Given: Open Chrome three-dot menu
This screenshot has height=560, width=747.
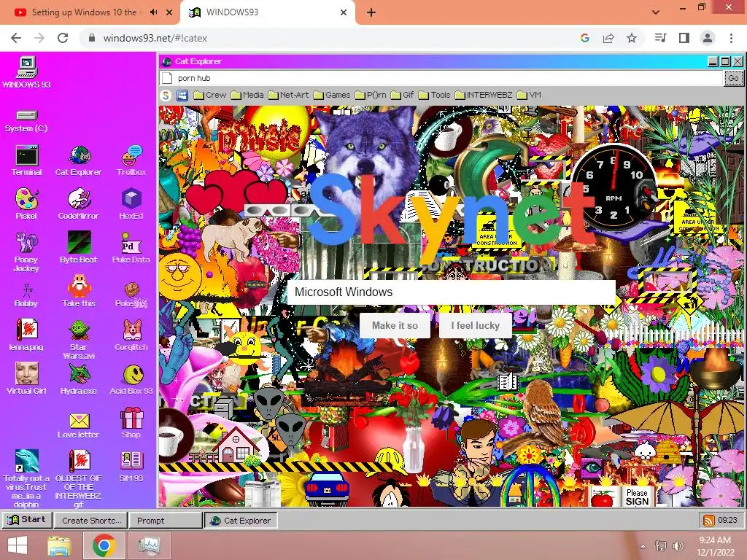Looking at the screenshot, I should click(731, 38).
